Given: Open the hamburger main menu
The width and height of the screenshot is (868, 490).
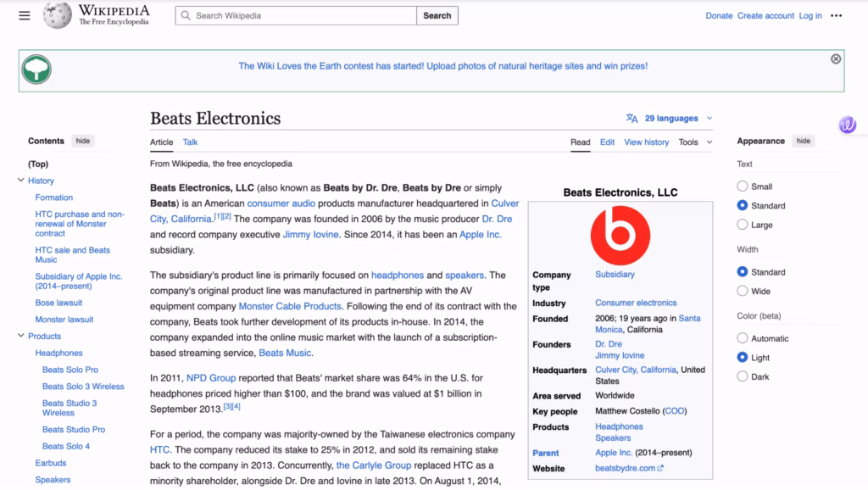Looking at the screenshot, I should (25, 15).
